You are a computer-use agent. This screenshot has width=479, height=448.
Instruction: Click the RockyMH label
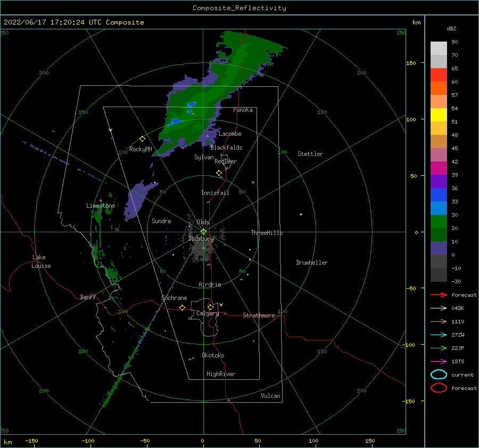(x=141, y=149)
